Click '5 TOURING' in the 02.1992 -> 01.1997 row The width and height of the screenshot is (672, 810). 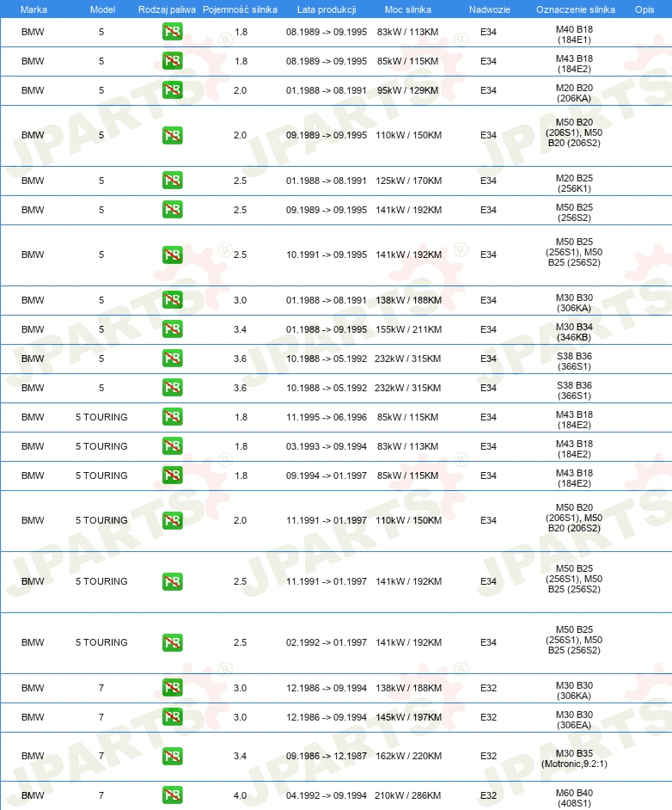(101, 642)
